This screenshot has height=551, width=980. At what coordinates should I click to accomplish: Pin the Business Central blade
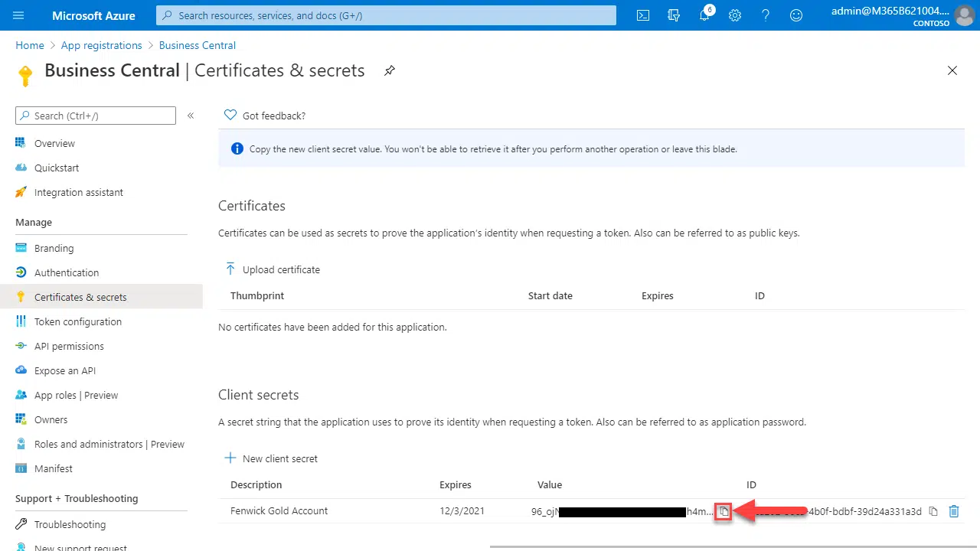390,70
